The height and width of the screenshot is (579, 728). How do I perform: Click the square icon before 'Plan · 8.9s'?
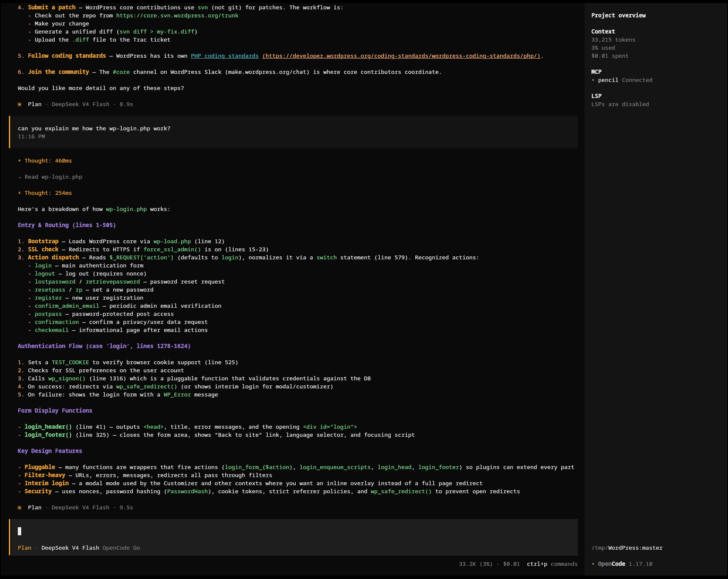(x=20, y=104)
